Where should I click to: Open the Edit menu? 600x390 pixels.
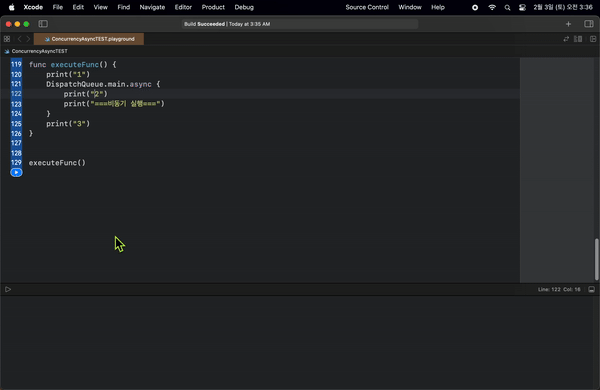point(78,7)
